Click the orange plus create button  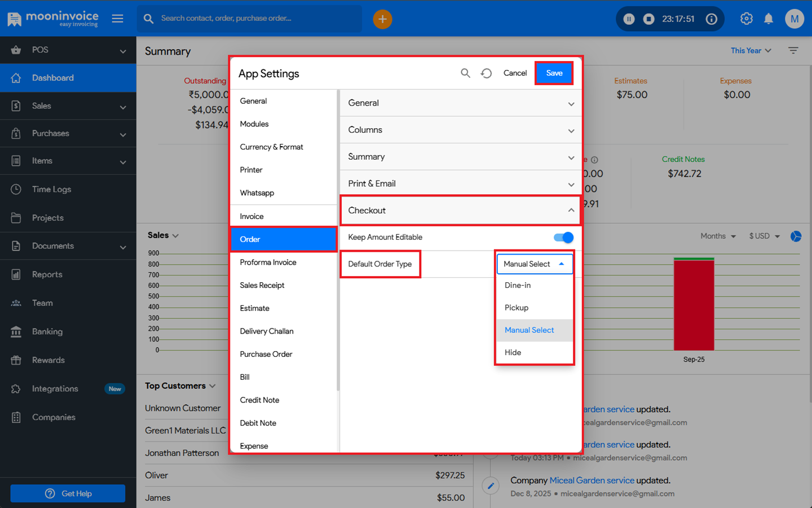pyautogui.click(x=382, y=19)
